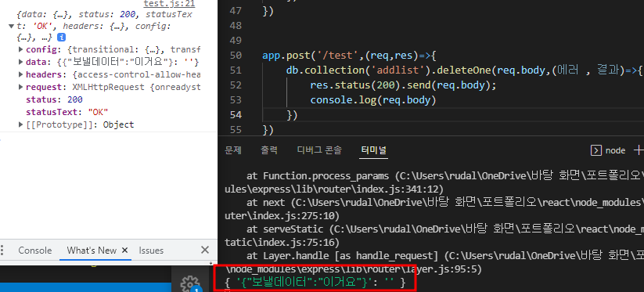
Task: Expand the request XMLHttpRequest property
Action: tap(21, 87)
